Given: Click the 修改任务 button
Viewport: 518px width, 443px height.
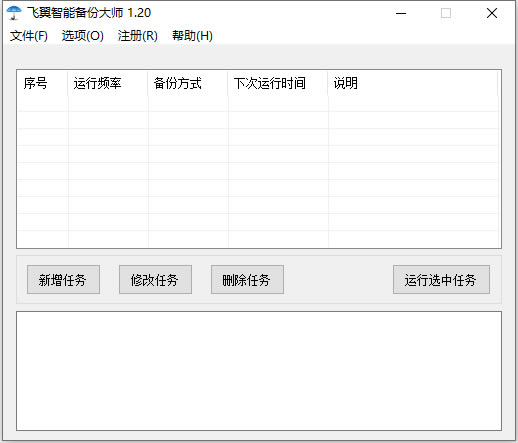Looking at the screenshot, I should point(155,280).
